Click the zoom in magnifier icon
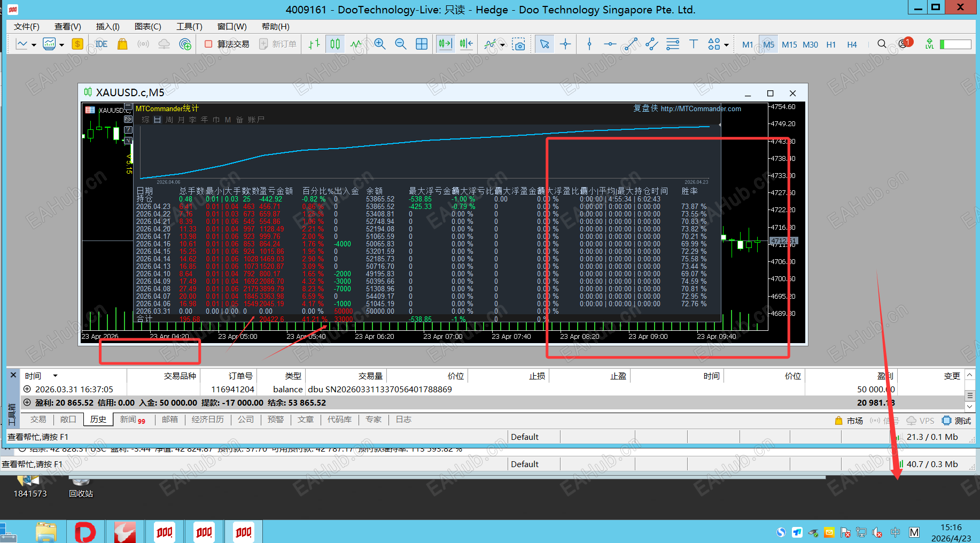Screen dimensions: 980x543 pyautogui.click(x=380, y=44)
